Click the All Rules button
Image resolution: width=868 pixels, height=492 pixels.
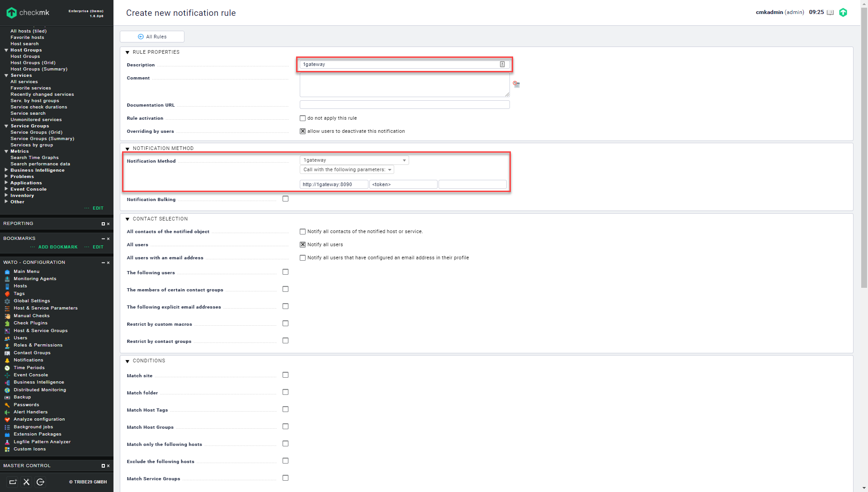click(x=152, y=37)
